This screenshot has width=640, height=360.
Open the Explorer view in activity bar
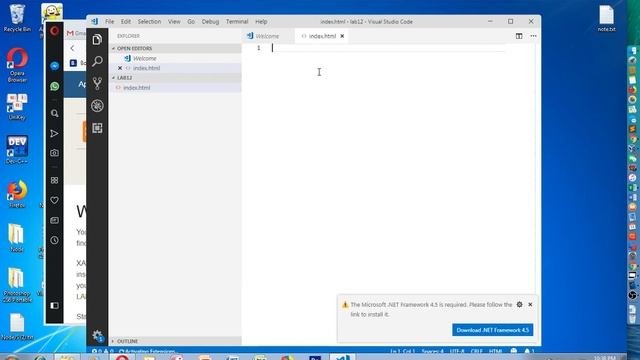point(97,40)
